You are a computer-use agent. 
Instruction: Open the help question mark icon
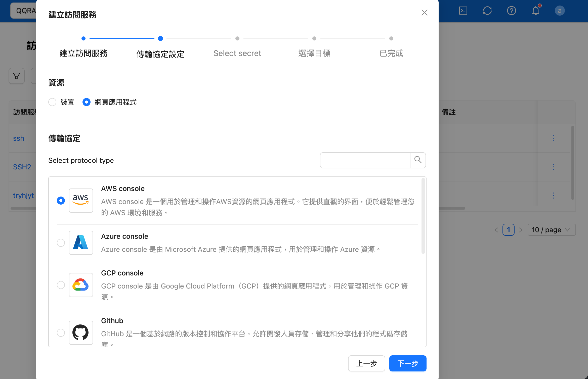point(511,11)
